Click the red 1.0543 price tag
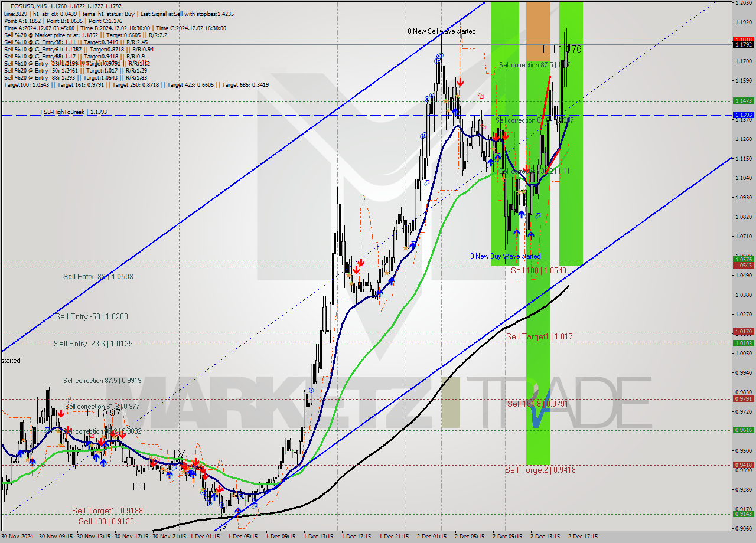Image resolution: width=756 pixels, height=543 pixels. pos(743,265)
